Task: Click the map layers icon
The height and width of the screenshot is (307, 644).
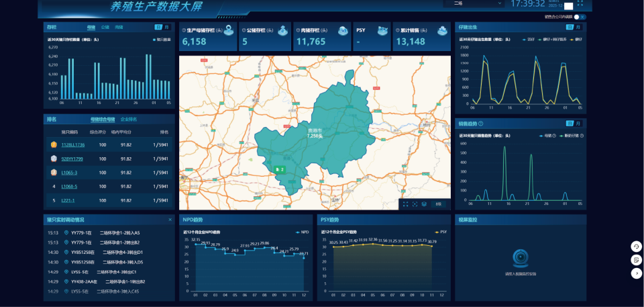Action: [x=425, y=204]
